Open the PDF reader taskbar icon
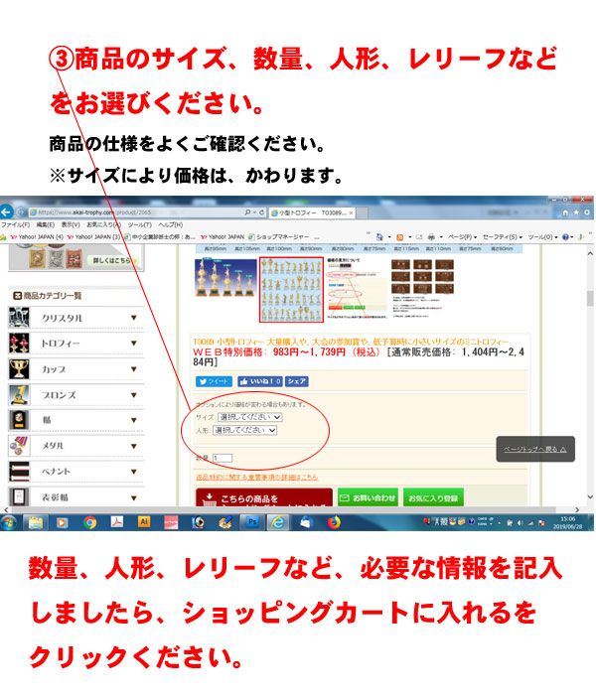Viewport: 596px width, 700px height. (x=117, y=521)
